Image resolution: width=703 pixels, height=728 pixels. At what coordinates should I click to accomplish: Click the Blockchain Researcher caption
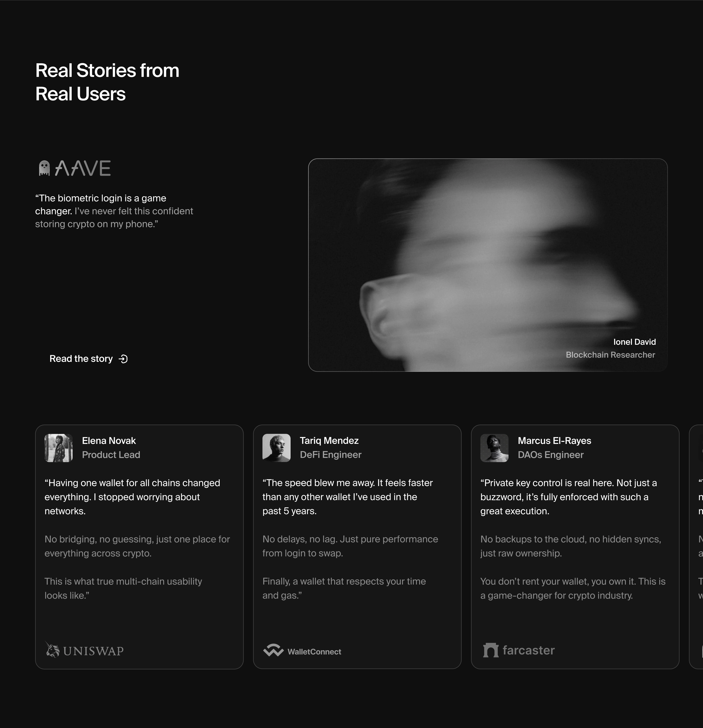click(610, 355)
